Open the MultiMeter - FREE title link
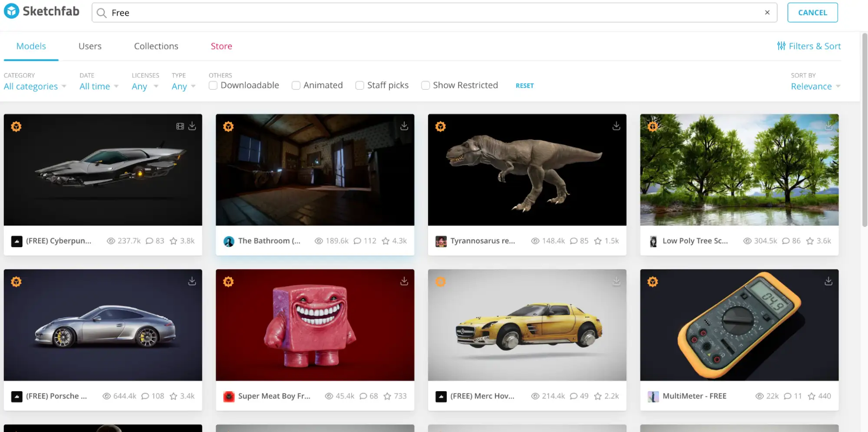 tap(694, 396)
